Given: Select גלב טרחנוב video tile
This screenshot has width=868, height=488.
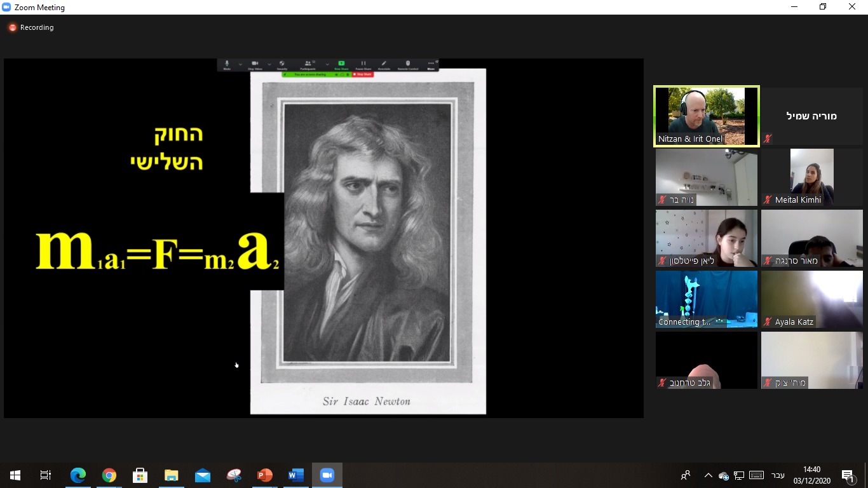Looking at the screenshot, I should 707,360.
